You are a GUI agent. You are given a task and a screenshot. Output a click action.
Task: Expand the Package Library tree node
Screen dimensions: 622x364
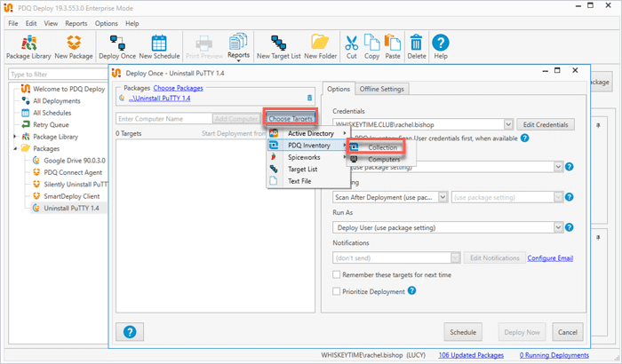coord(15,137)
